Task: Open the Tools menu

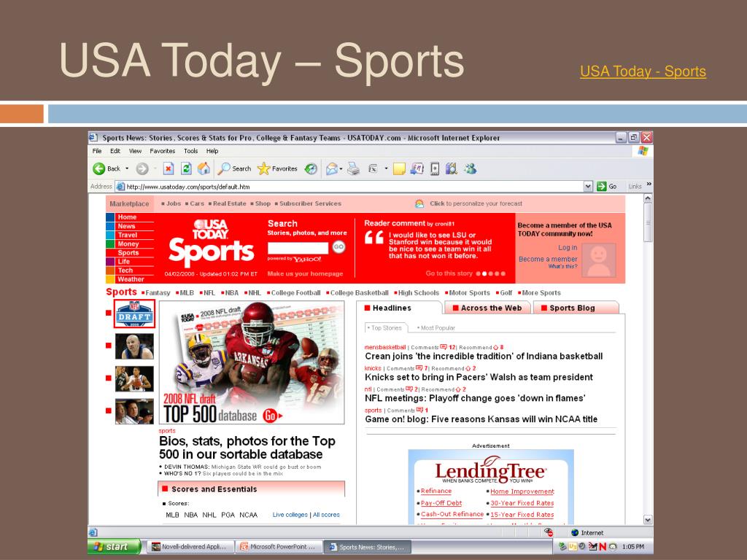Action: click(190, 151)
